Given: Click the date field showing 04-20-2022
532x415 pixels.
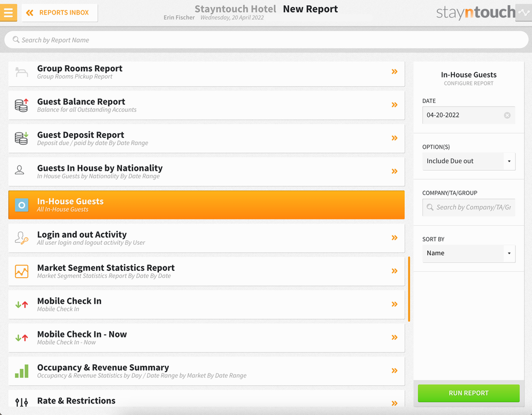Looking at the screenshot, I should tap(468, 115).
